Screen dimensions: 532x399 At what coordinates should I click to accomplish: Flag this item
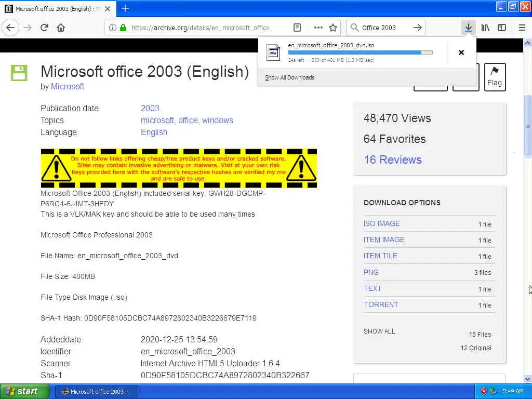pyautogui.click(x=495, y=77)
